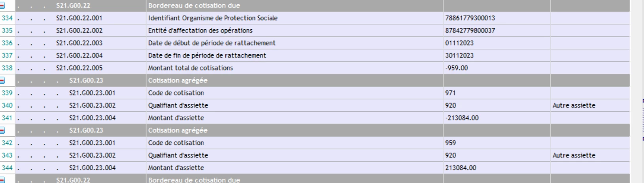The height and width of the screenshot is (183, 644).
Task: Collapse the Cotisation agrégée group above row 339
Action: tap(2, 80)
